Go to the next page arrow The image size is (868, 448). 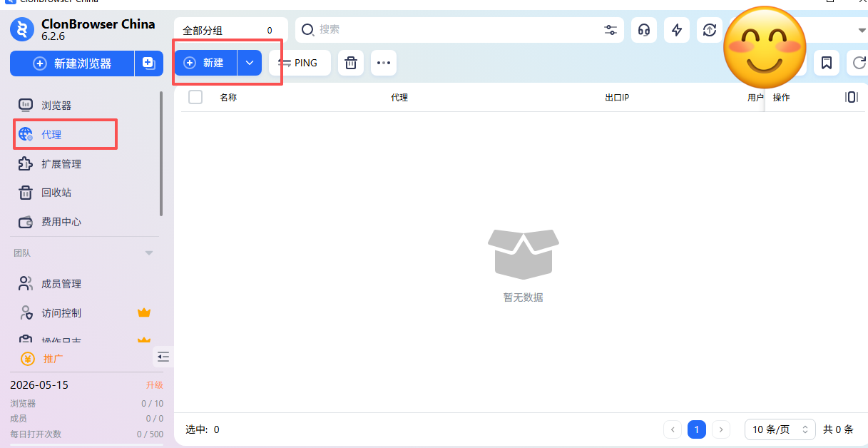pyautogui.click(x=721, y=429)
